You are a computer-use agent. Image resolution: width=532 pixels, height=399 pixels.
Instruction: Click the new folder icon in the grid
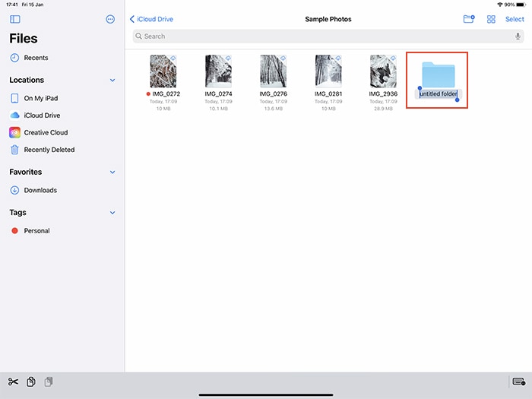(439, 74)
